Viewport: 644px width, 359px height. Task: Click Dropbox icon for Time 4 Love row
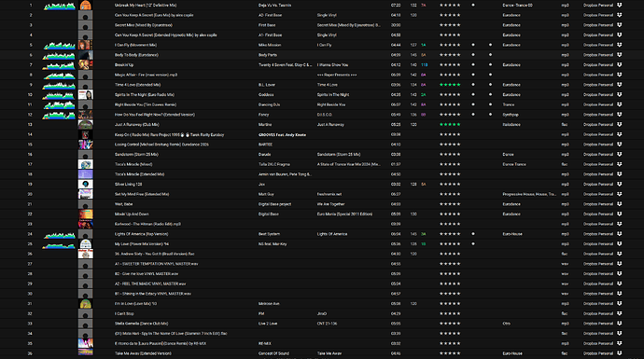point(620,85)
